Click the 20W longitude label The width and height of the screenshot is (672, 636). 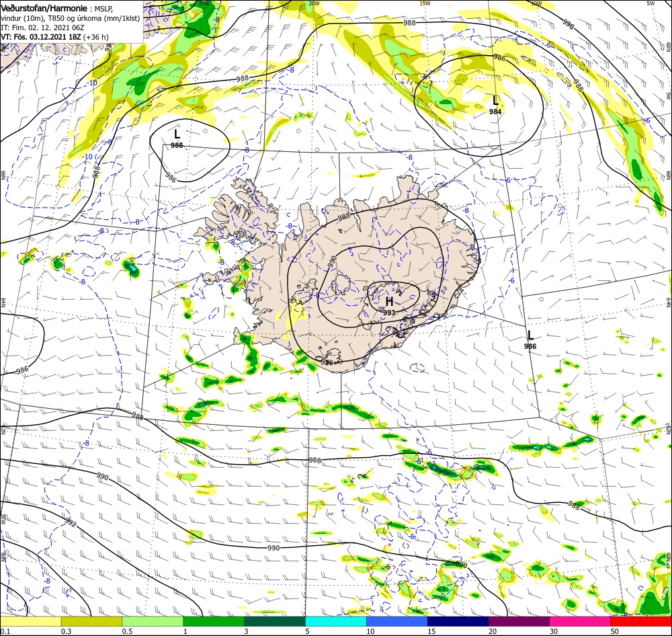click(314, 3)
